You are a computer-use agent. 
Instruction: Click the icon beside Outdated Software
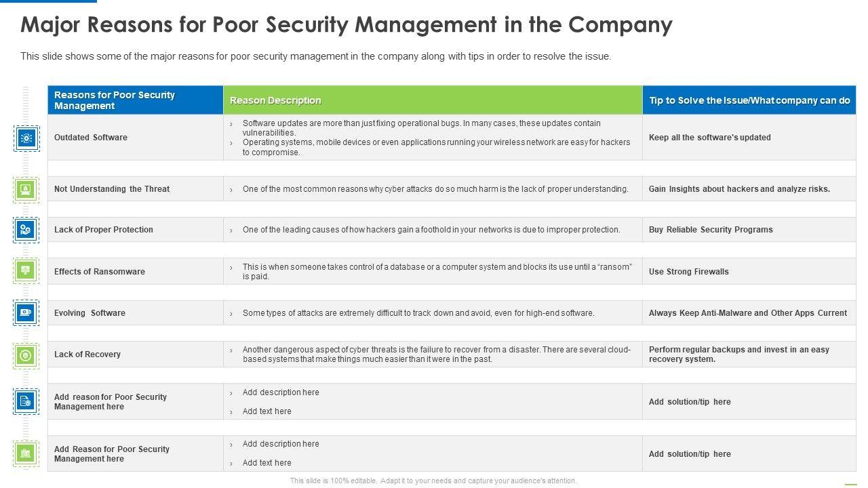tap(26, 138)
